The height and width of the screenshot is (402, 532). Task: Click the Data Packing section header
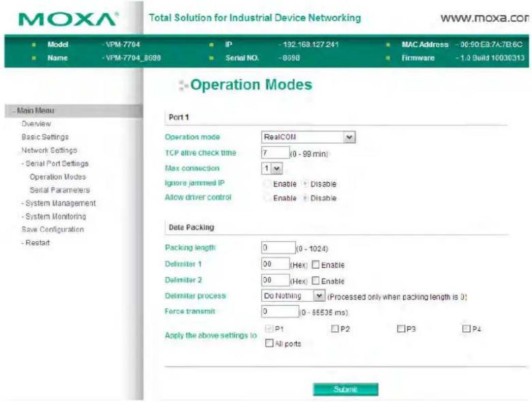(x=191, y=227)
